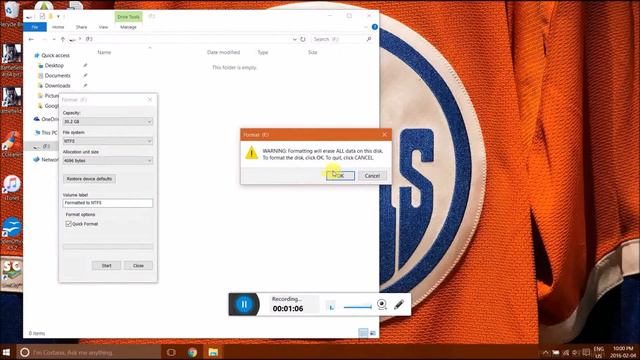
Task: Click the Up one level arrow
Action: pyautogui.click(x=62, y=39)
